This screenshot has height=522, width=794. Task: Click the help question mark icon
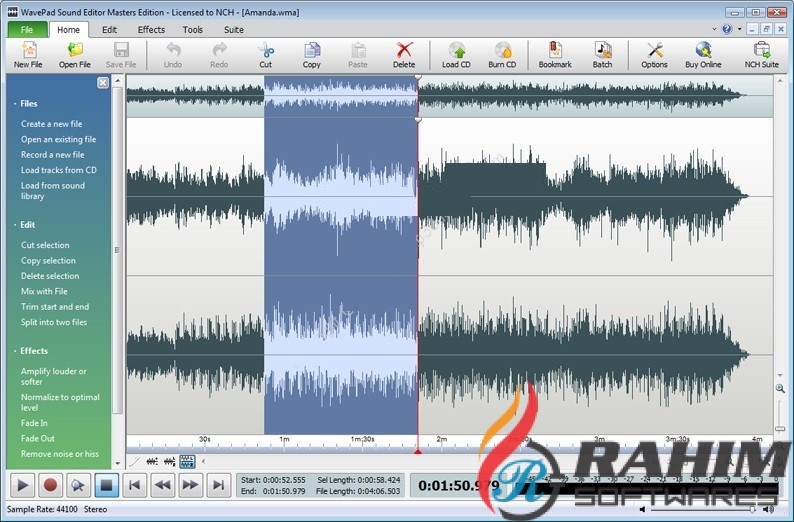(727, 29)
